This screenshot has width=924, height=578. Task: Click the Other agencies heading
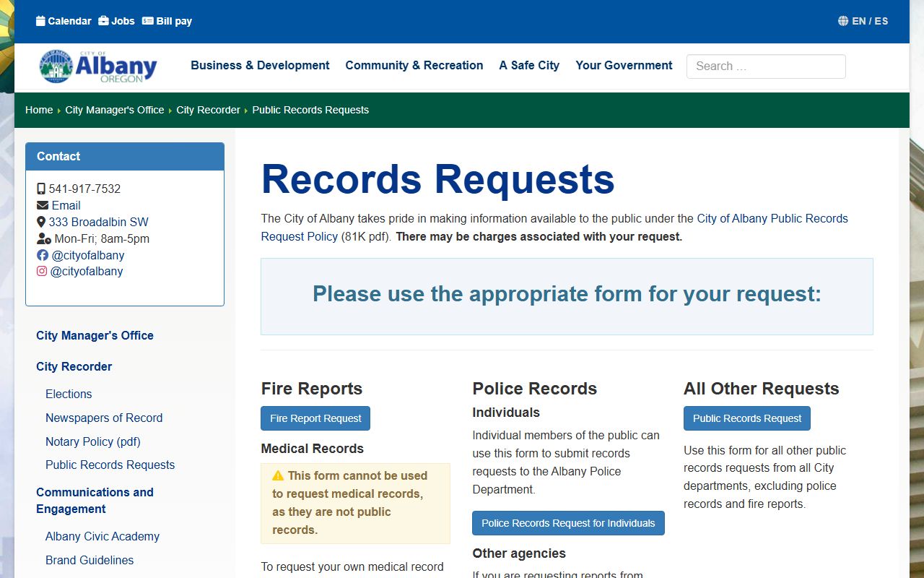(x=519, y=553)
